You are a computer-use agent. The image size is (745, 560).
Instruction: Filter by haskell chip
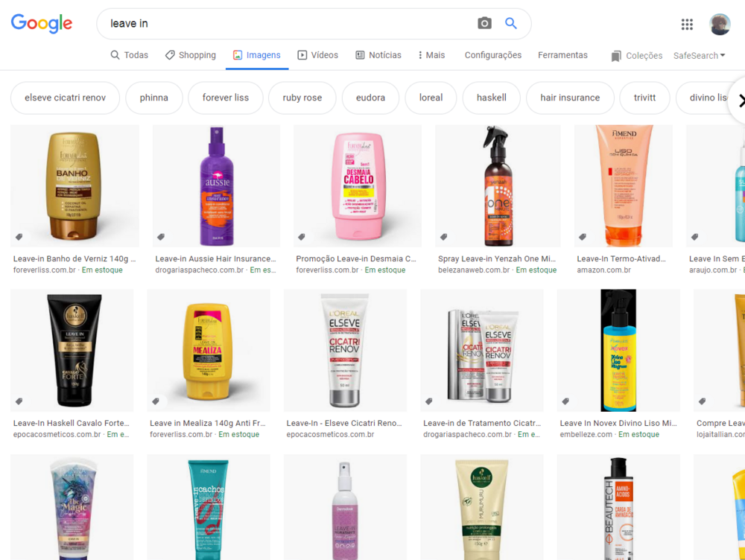(491, 98)
